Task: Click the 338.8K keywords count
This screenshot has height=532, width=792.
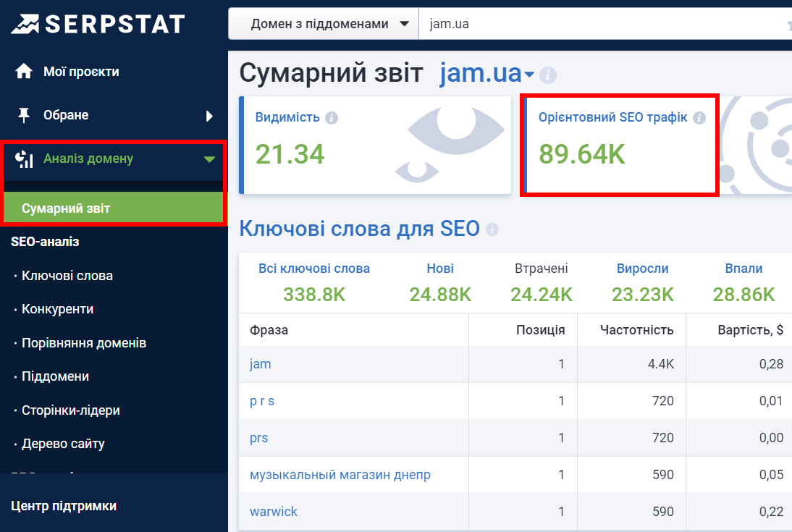Action: pos(314,295)
